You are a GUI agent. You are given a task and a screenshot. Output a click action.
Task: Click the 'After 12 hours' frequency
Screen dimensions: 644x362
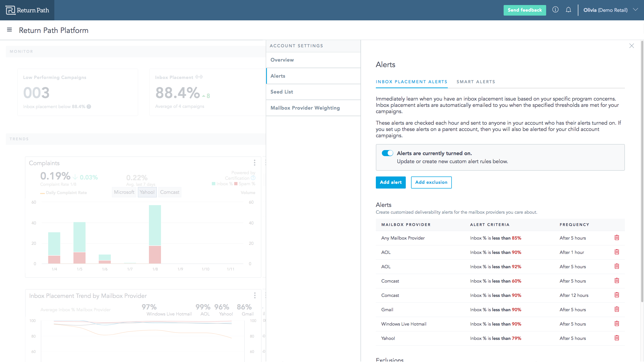pos(574,295)
